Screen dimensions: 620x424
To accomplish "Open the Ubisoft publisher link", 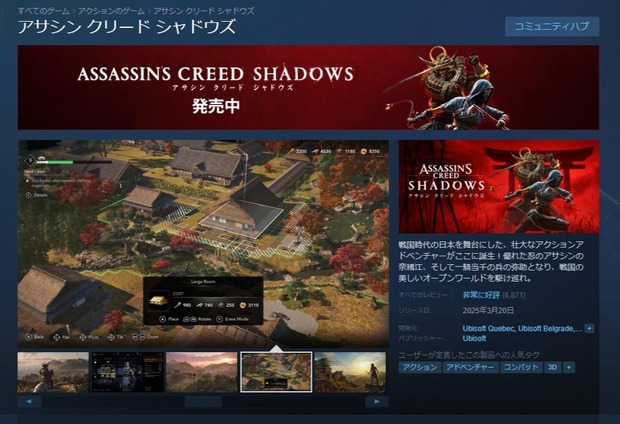I will [x=474, y=339].
